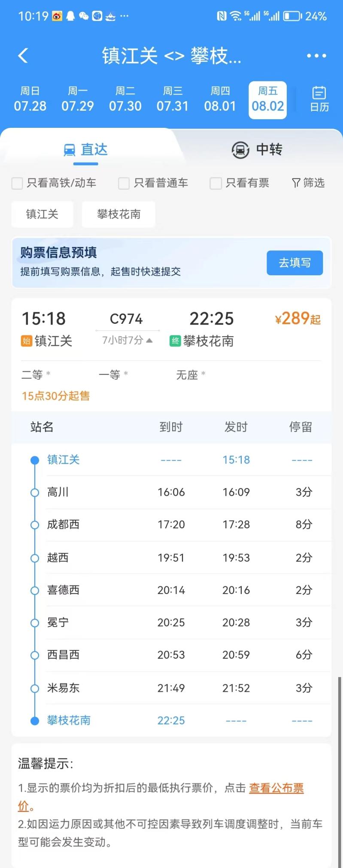Click the vertical scrollbar on right edge
The image size is (343, 868).
point(340,772)
